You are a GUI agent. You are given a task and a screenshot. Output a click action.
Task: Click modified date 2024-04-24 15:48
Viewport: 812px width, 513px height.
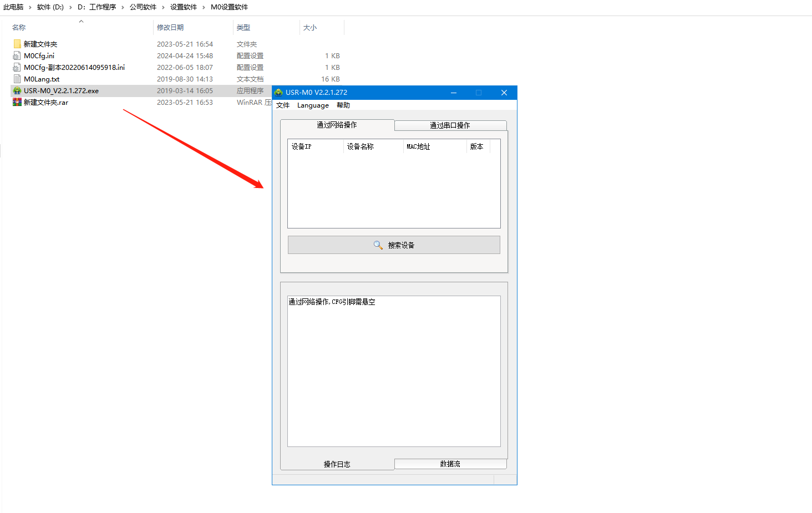pos(185,55)
